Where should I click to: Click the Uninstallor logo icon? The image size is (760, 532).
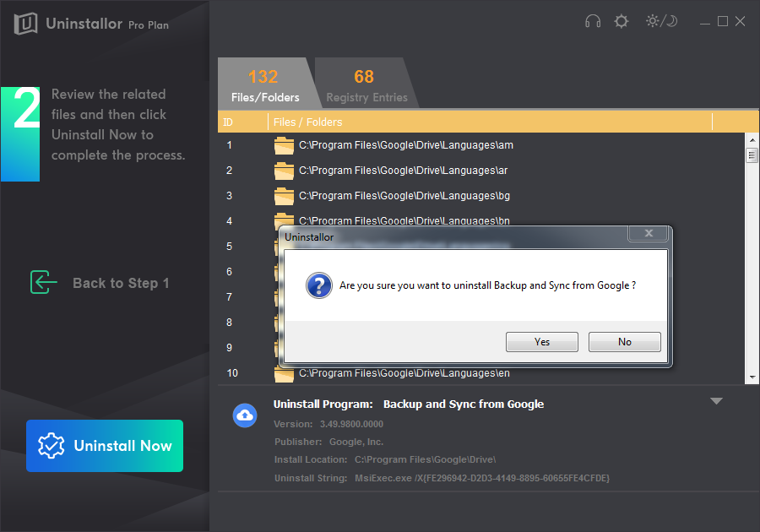(25, 24)
